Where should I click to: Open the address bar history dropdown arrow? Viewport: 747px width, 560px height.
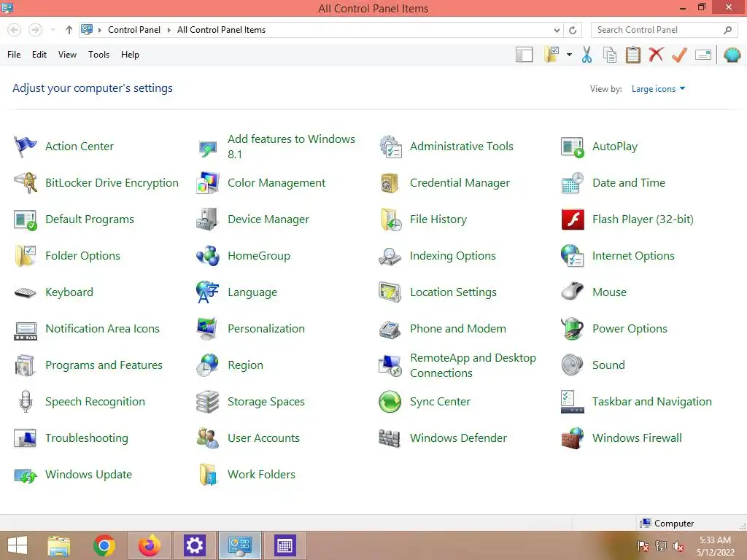(x=557, y=30)
